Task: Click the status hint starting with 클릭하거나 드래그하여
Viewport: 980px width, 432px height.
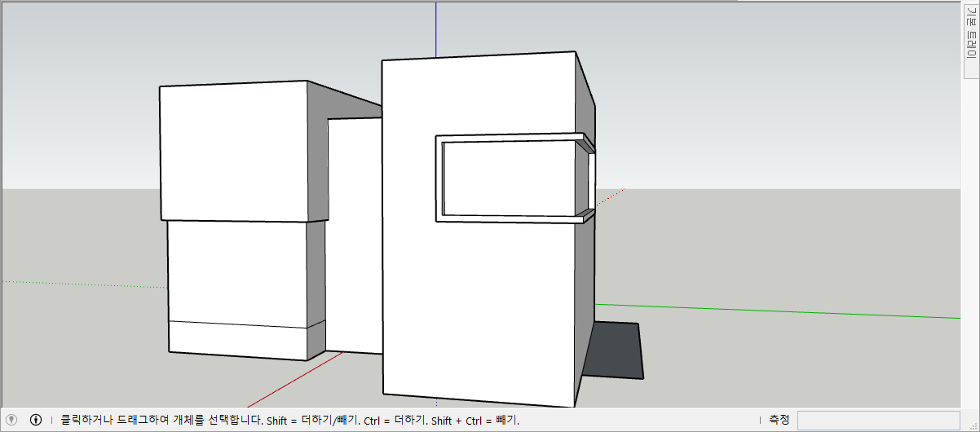Action: pyautogui.click(x=289, y=421)
